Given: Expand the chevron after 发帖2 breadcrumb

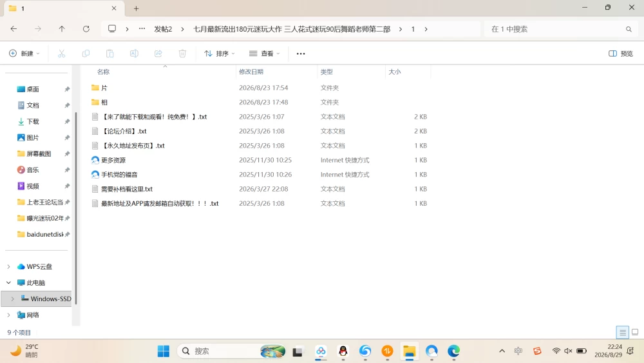Looking at the screenshot, I should 182,29.
